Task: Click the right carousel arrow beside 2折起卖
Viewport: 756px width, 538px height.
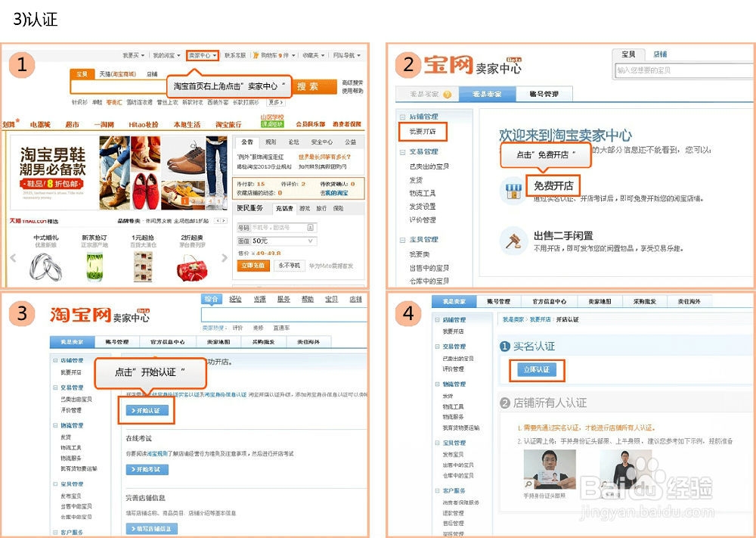Action: pos(225,258)
